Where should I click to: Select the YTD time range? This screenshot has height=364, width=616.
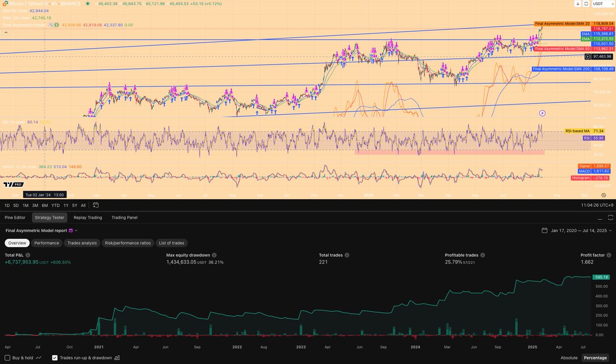[55, 205]
